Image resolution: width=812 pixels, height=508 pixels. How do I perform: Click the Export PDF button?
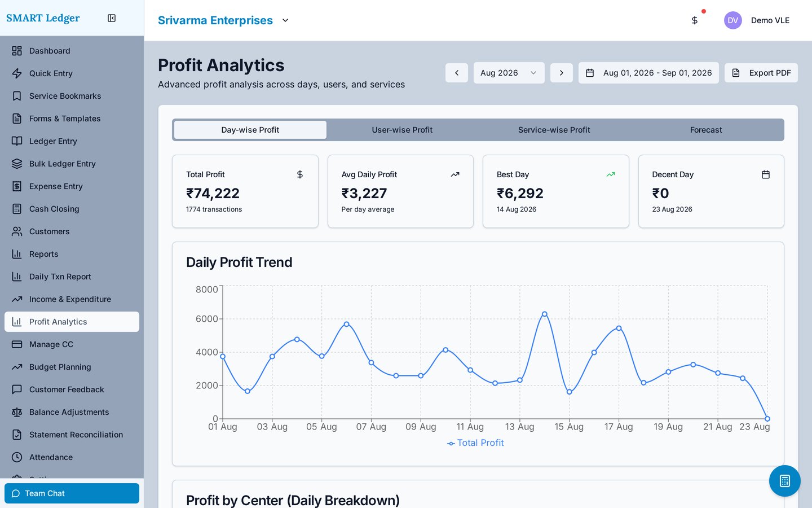coord(761,73)
